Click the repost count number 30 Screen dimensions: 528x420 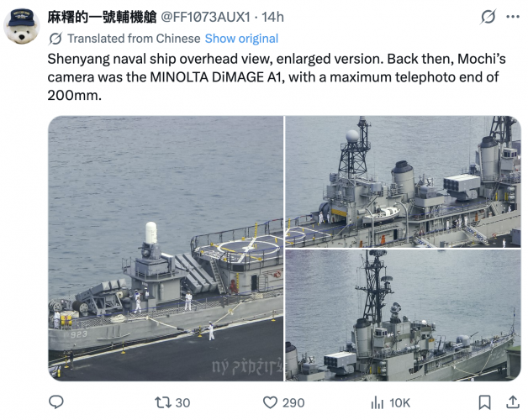182,403
